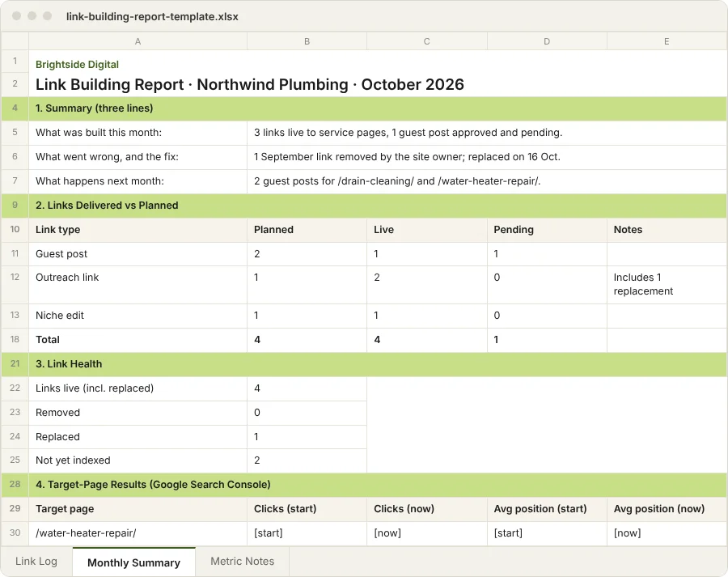
Task: Select '4. Target-Page Results' section header
Action: coord(378,485)
